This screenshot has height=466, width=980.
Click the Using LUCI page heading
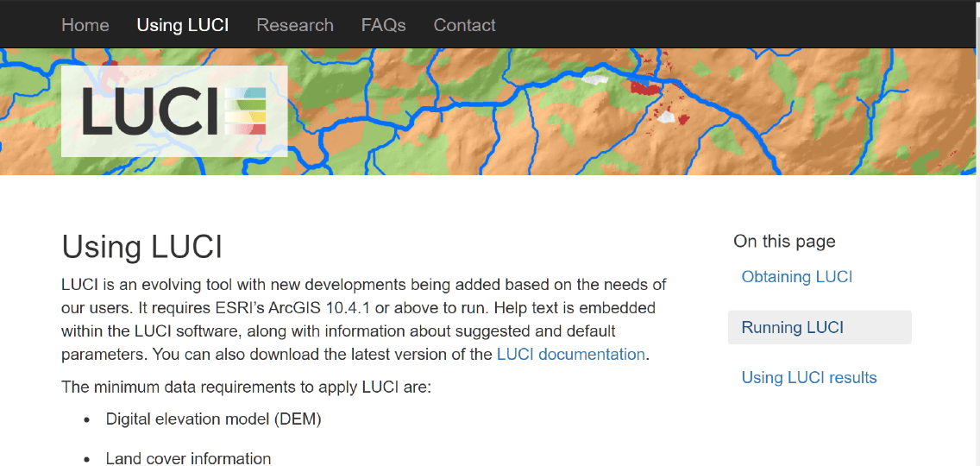(x=142, y=247)
